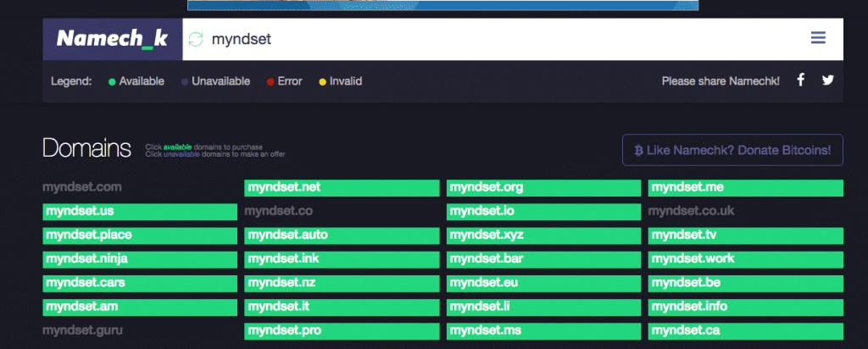Buy the myndset.li domain
Image resolution: width=868 pixels, height=349 pixels.
(543, 307)
